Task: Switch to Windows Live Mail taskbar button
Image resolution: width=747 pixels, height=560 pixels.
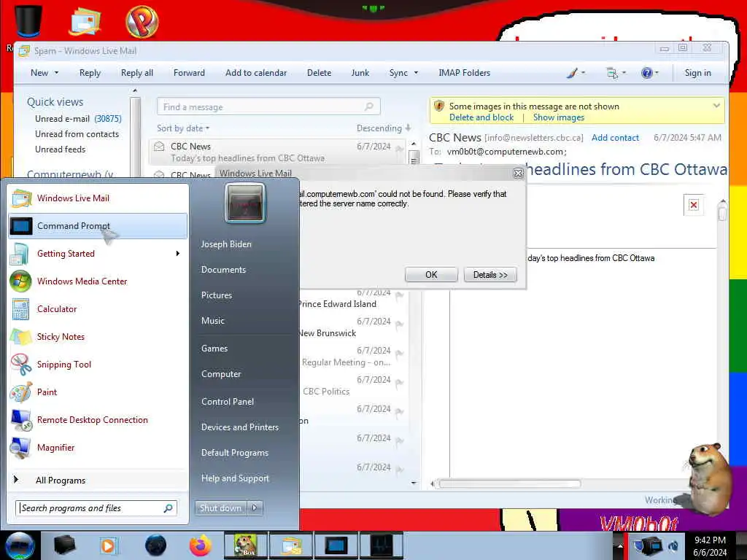Action: [290, 545]
